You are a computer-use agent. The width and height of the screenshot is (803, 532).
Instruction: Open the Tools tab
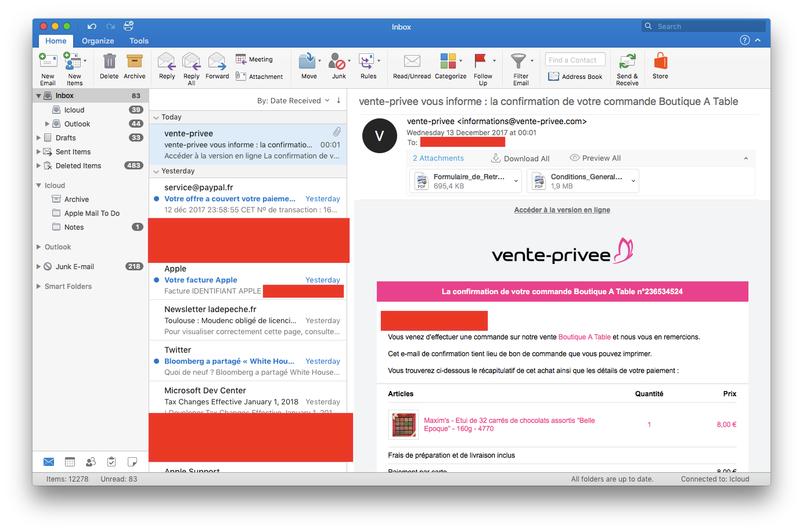coord(139,41)
